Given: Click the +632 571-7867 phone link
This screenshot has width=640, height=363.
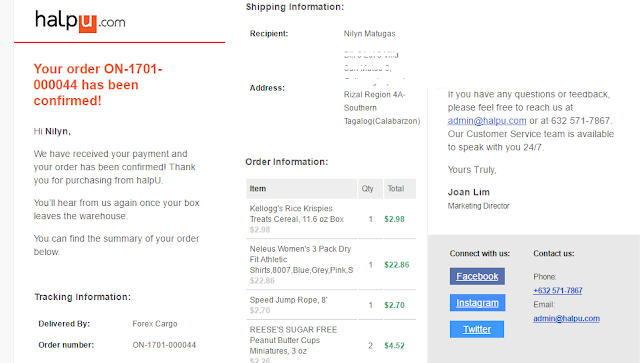Looking at the screenshot, I should coord(558,290).
